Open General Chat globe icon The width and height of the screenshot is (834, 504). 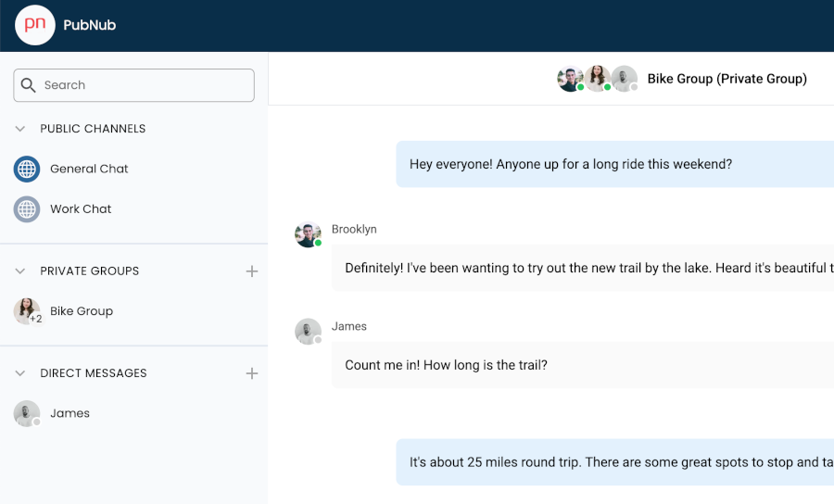pyautogui.click(x=27, y=169)
